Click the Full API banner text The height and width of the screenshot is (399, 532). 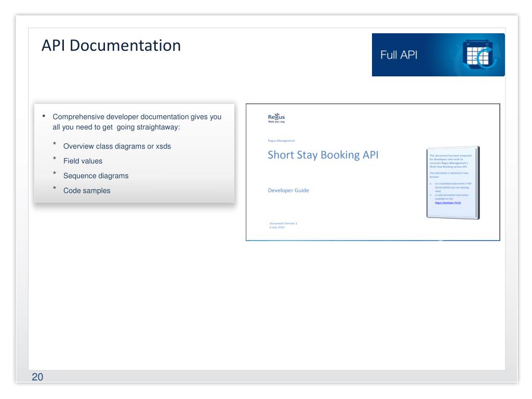[x=398, y=55]
